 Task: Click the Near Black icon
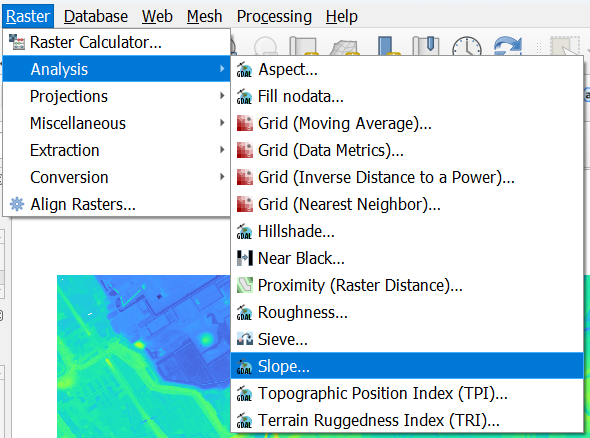[245, 258]
